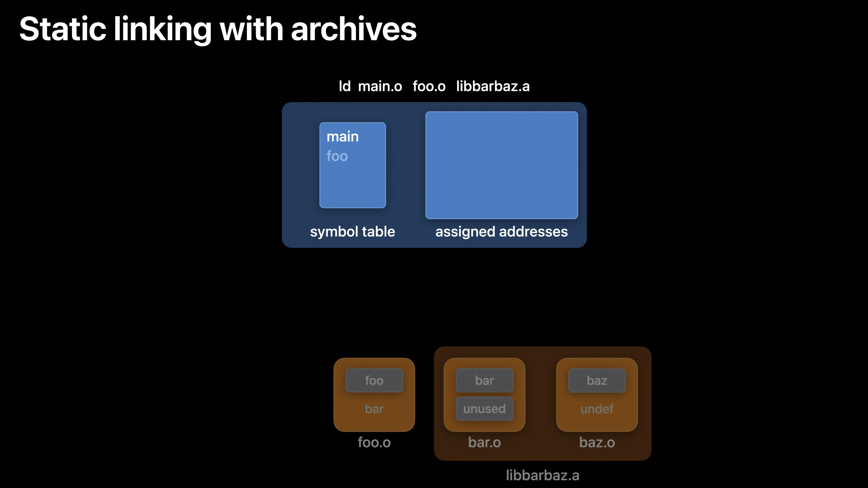Click the 'bar.o' file label
This screenshot has height=488, width=868.
tap(484, 443)
